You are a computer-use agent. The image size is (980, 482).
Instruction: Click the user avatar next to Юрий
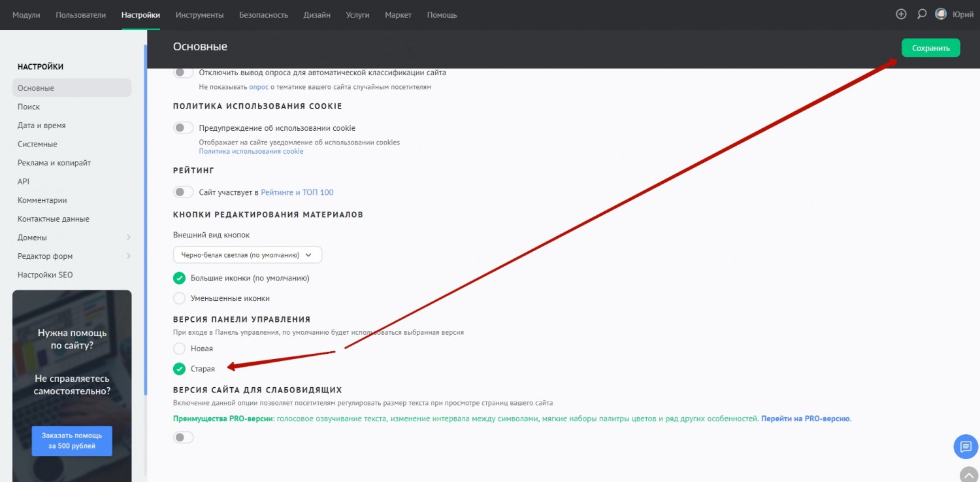click(x=941, y=14)
